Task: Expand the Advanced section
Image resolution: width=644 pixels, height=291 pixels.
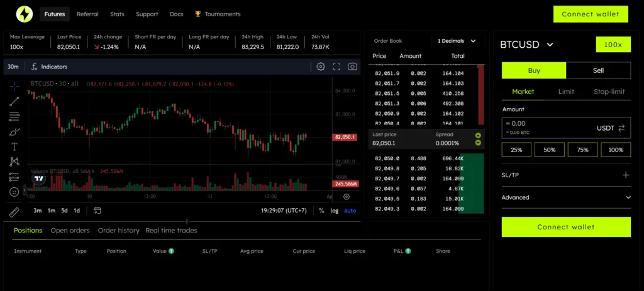Action: tap(566, 197)
